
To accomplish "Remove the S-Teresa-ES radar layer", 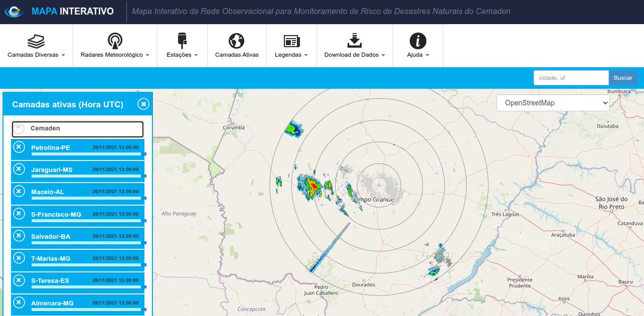I will (19, 281).
